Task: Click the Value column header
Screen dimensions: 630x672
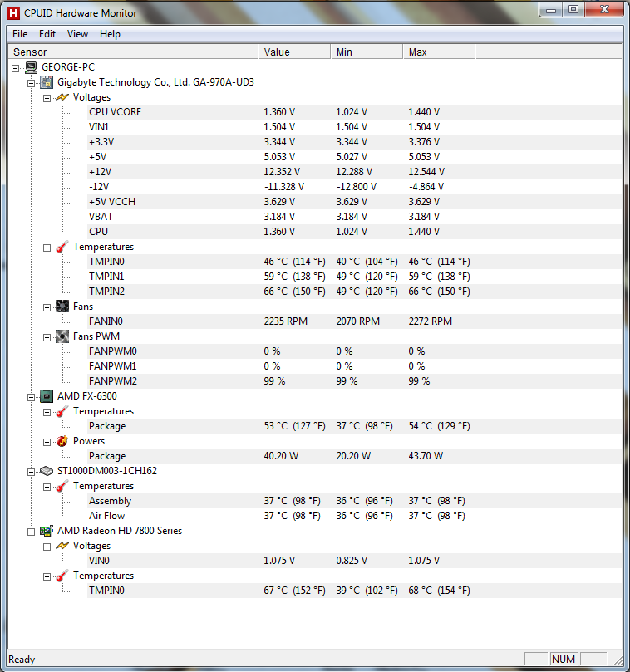Action: pyautogui.click(x=294, y=52)
